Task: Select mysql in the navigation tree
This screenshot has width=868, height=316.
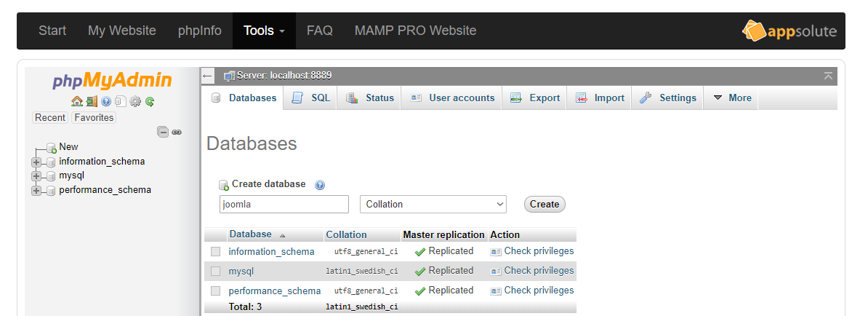Action: tap(71, 175)
